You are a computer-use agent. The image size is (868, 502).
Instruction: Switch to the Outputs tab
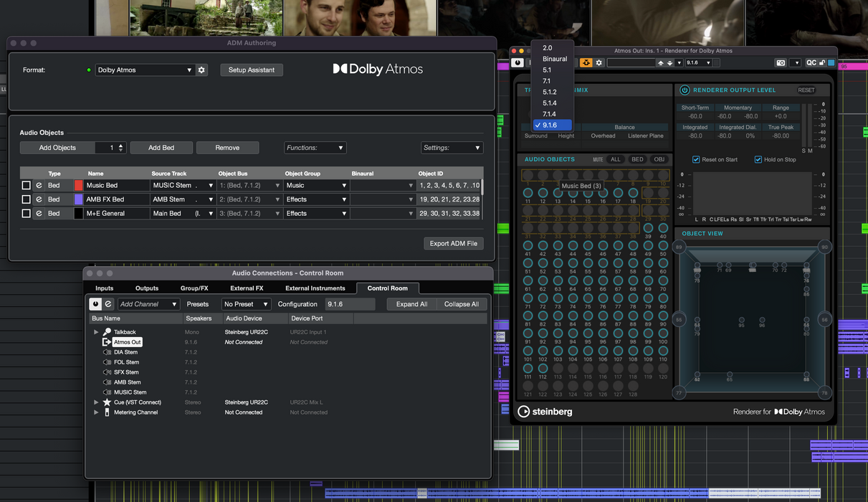(x=147, y=288)
